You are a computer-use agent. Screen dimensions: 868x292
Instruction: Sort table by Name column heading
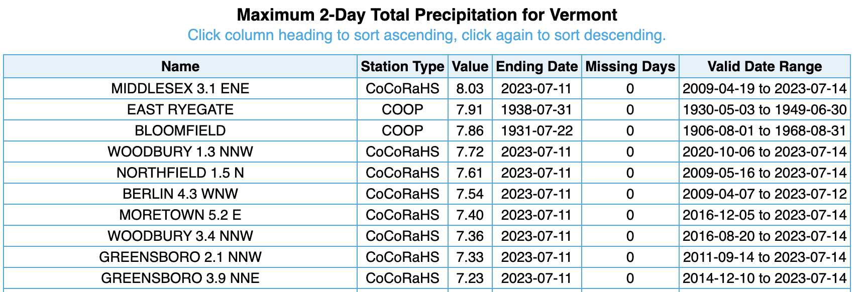pyautogui.click(x=180, y=67)
